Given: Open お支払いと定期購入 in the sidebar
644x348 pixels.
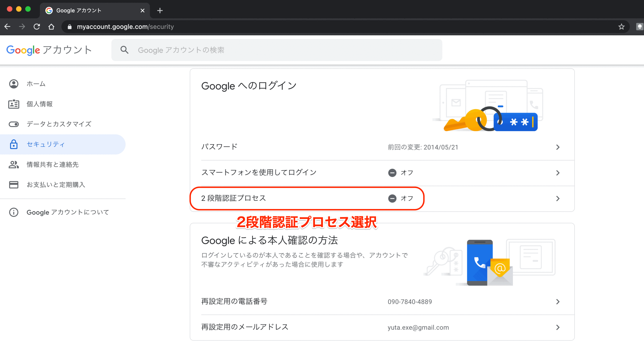Looking at the screenshot, I should [x=63, y=184].
